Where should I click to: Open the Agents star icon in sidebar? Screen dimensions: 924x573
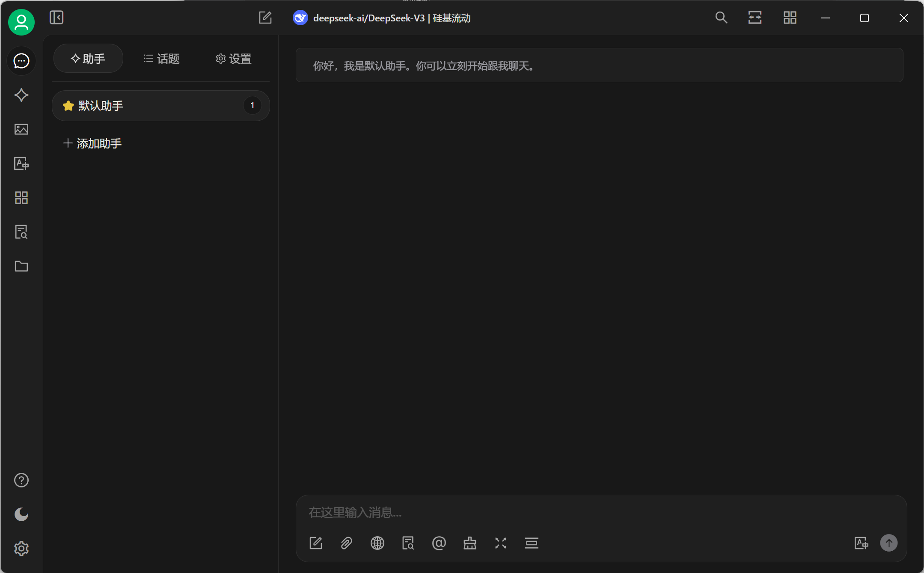click(21, 95)
